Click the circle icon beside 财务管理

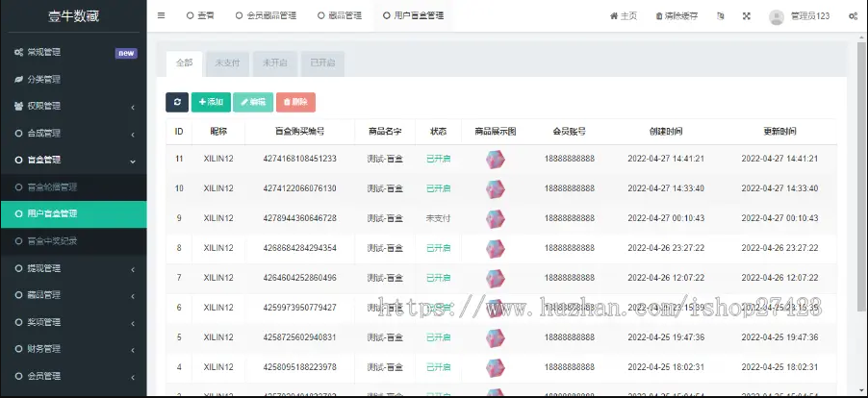click(19, 349)
